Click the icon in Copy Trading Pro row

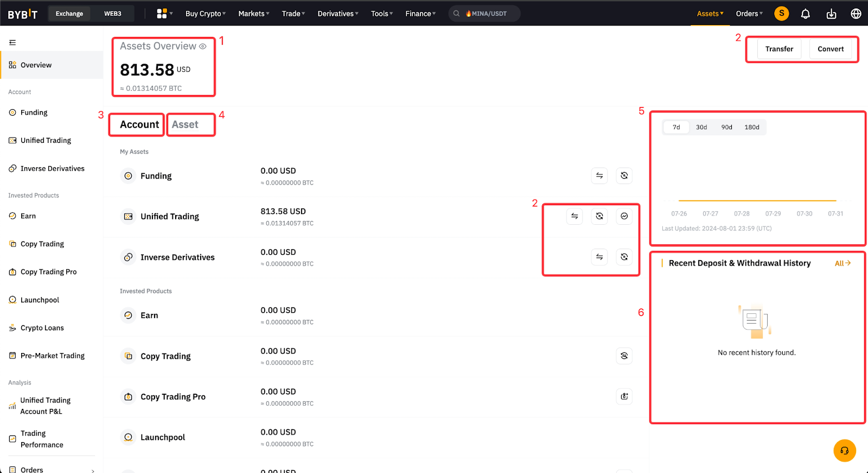(624, 396)
